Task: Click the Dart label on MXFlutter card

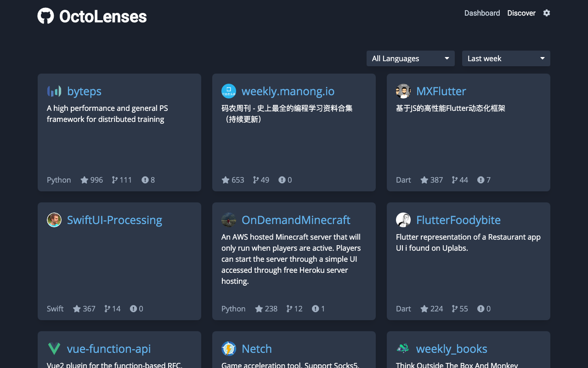Action: pos(403,180)
